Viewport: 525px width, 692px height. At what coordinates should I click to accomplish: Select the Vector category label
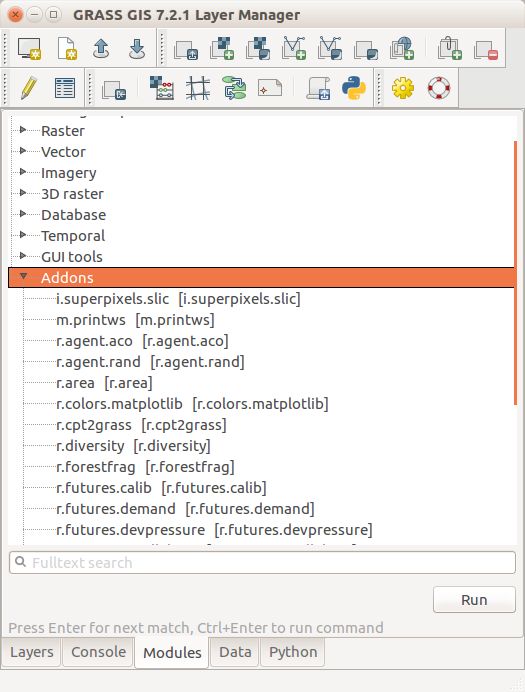[x=63, y=152]
